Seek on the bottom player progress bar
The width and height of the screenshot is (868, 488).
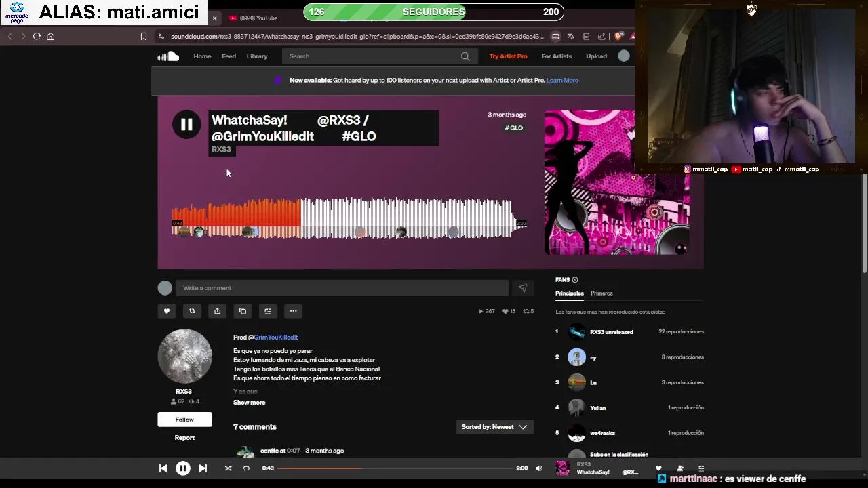tap(395, 468)
